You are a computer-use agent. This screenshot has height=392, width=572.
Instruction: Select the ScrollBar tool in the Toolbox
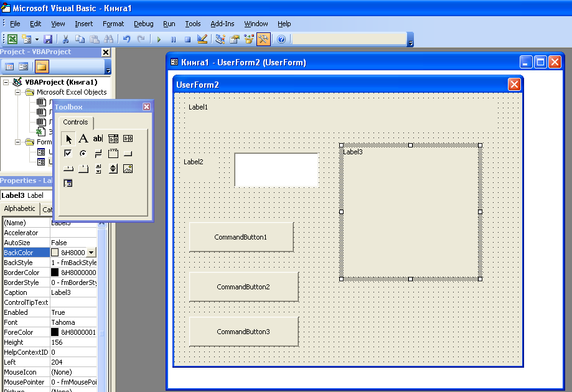(x=98, y=169)
